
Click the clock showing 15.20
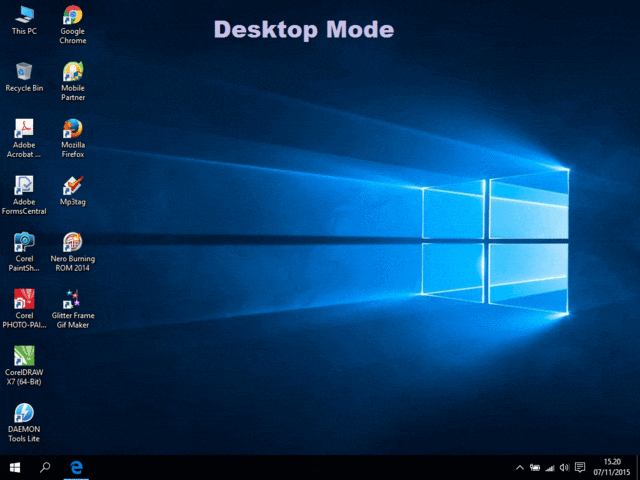coord(612,467)
